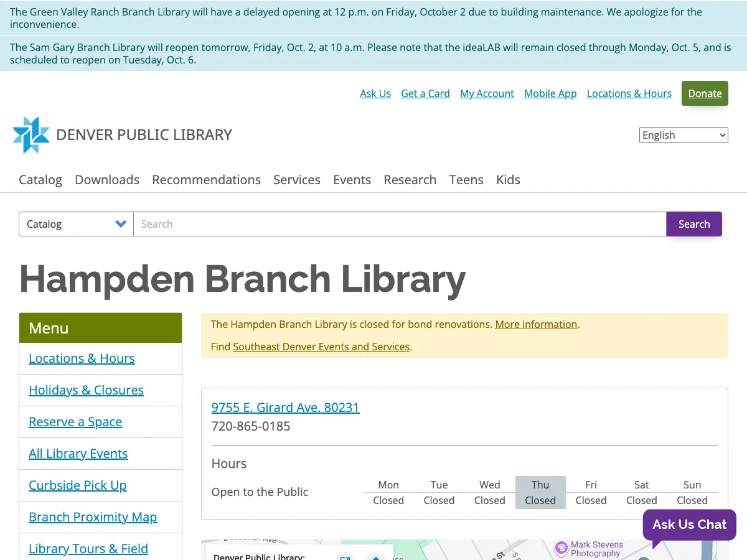This screenshot has width=747, height=560.
Task: Open the Ask Us link
Action: click(375, 93)
